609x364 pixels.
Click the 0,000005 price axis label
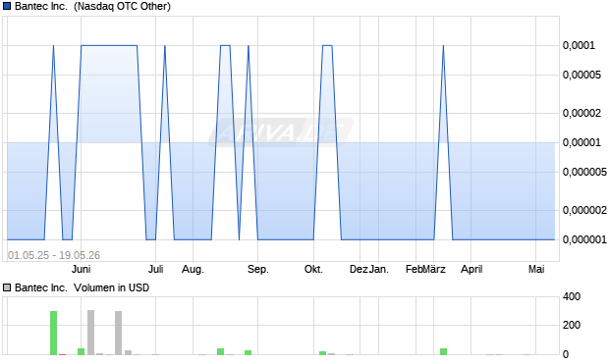(x=584, y=172)
